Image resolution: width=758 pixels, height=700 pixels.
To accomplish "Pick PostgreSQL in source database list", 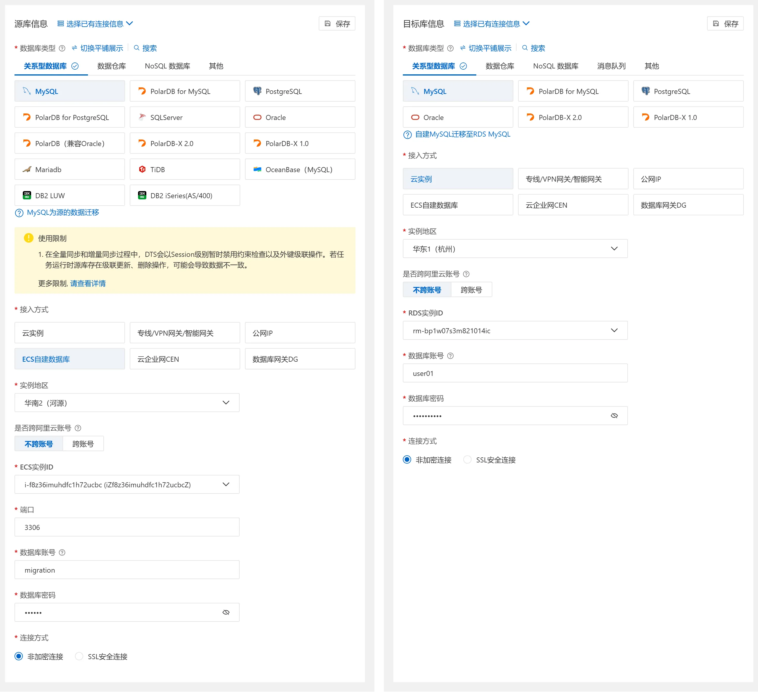I will tap(300, 91).
